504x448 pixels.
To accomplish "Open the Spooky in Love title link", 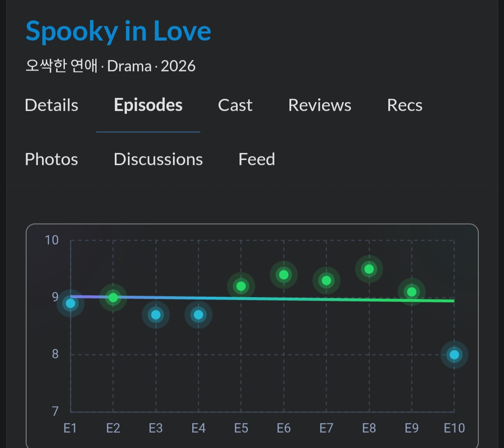I will (x=118, y=31).
